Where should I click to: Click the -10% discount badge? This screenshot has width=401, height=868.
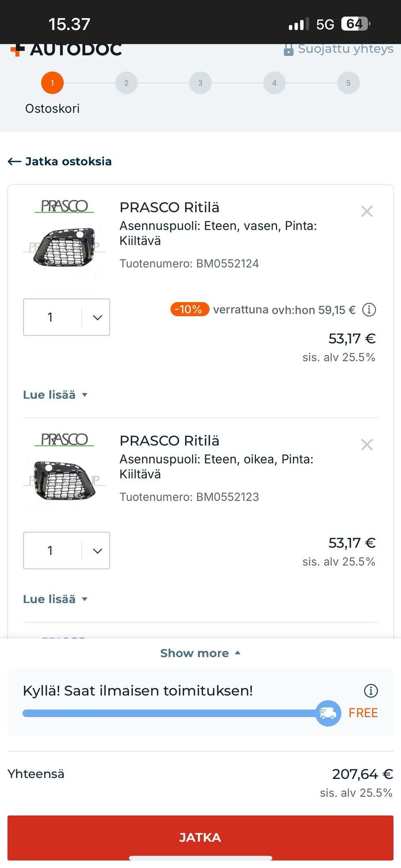pyautogui.click(x=189, y=310)
